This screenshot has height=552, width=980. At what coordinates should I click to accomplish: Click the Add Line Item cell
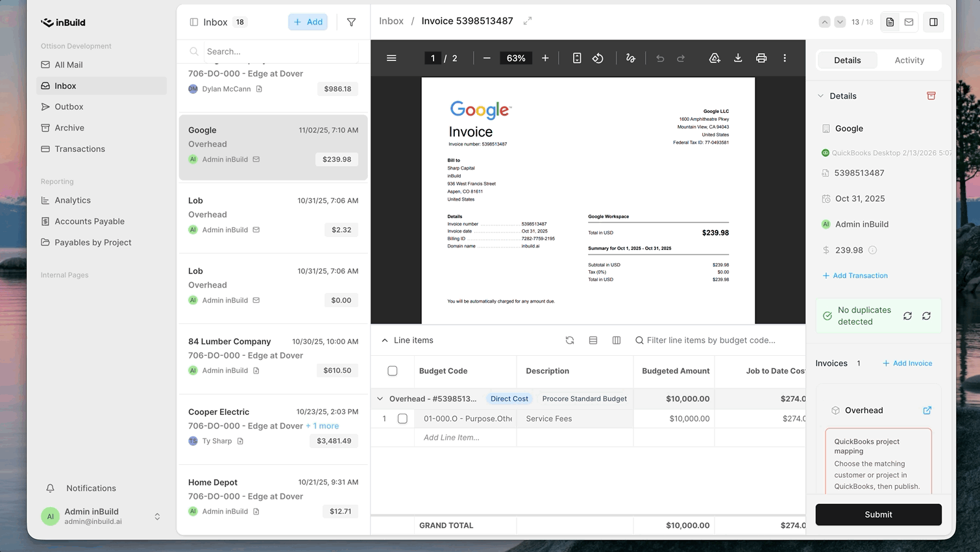point(465,438)
